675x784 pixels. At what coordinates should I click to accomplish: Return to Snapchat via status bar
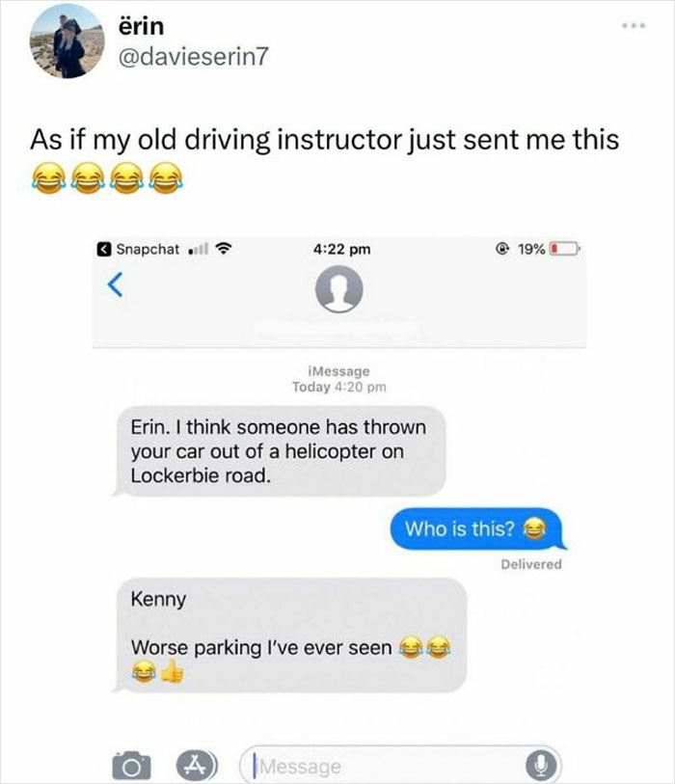point(139,249)
